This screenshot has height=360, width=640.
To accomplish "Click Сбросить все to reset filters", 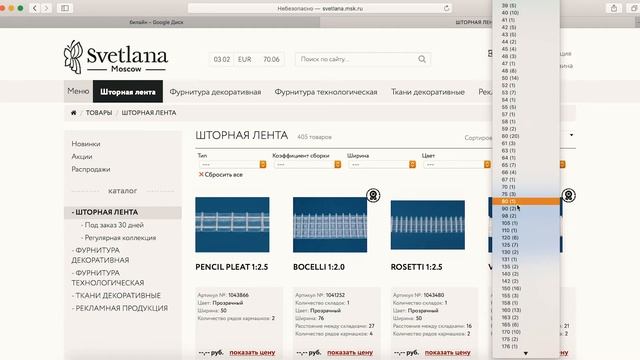I will [223, 175].
